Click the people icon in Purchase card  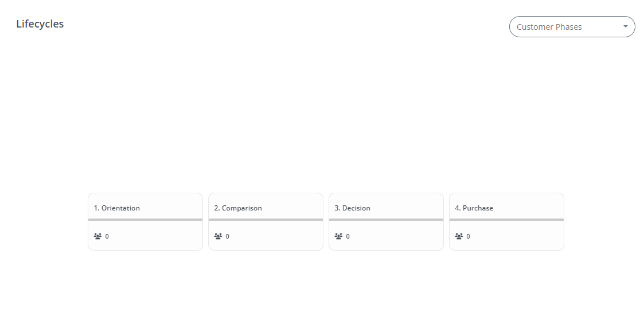pos(459,236)
